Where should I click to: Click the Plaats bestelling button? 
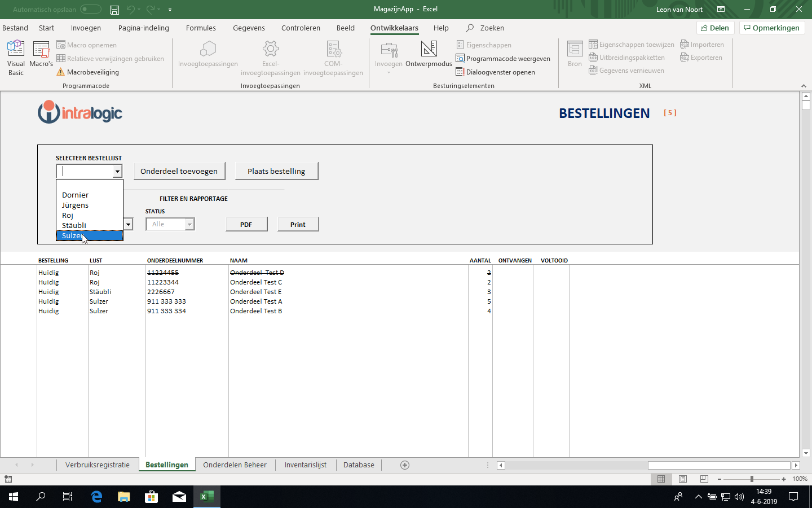[x=276, y=172]
